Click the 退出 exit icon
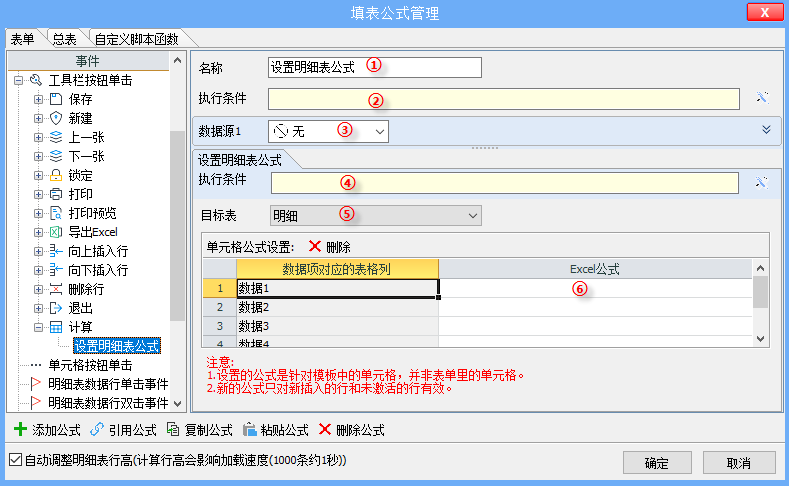 [56, 308]
